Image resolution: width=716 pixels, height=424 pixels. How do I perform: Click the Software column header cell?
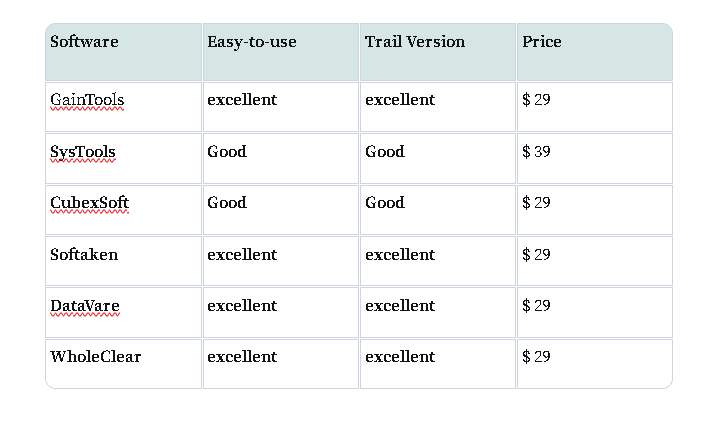pyautogui.click(x=123, y=52)
